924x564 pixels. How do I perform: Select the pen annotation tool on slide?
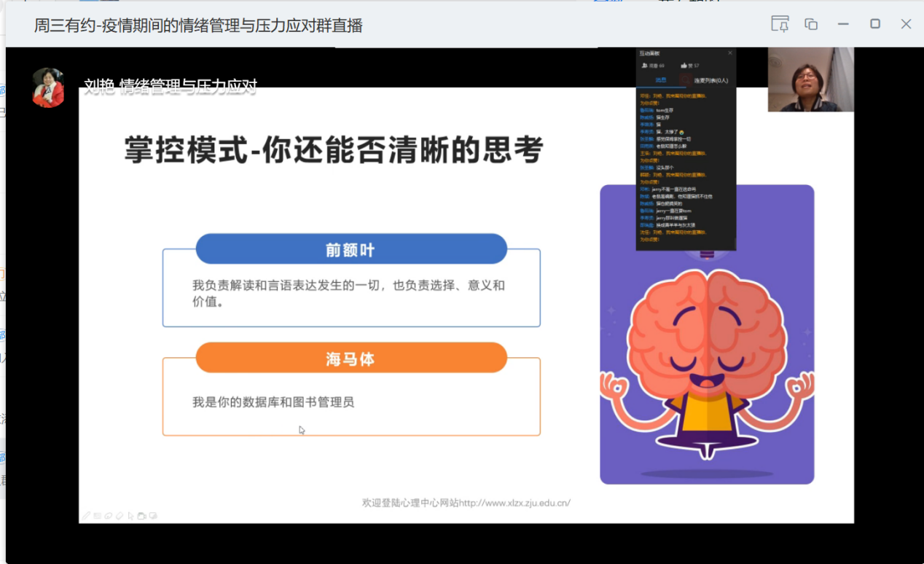tap(86, 516)
